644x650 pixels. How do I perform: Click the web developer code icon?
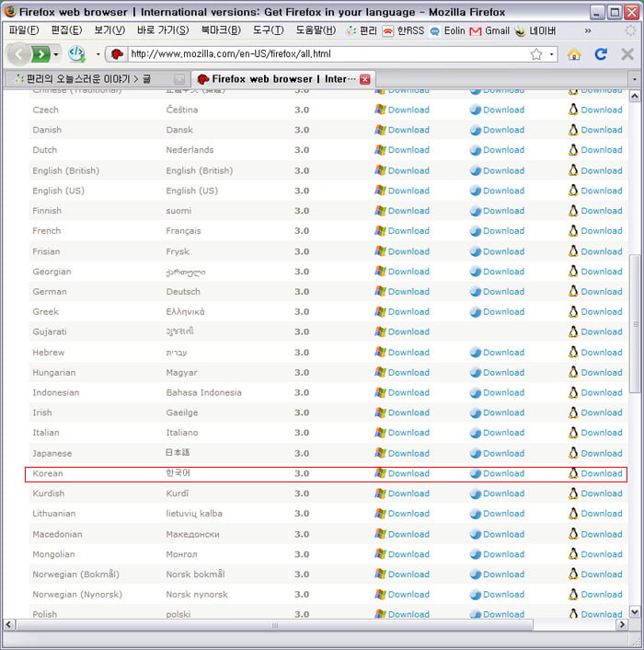(x=76, y=54)
